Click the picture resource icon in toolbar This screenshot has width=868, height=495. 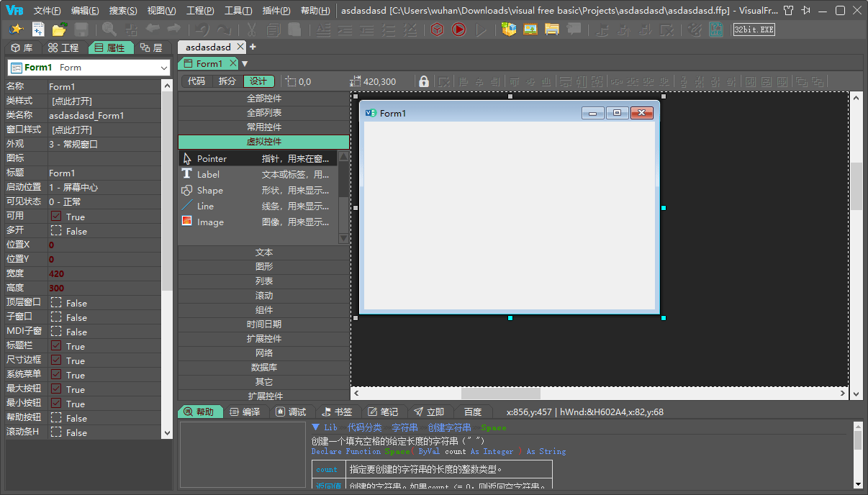[530, 29]
